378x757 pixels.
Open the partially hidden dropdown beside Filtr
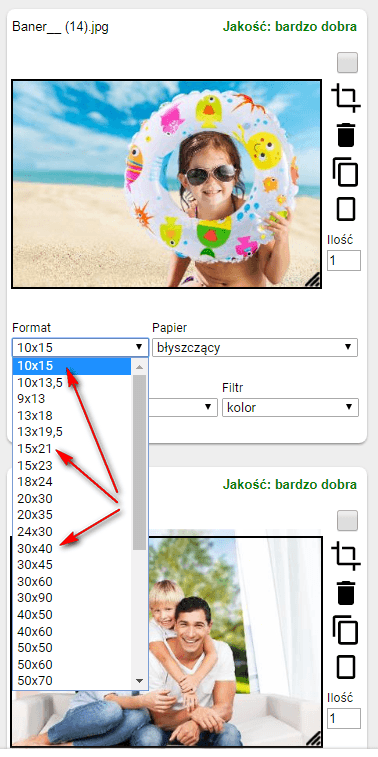click(x=182, y=407)
